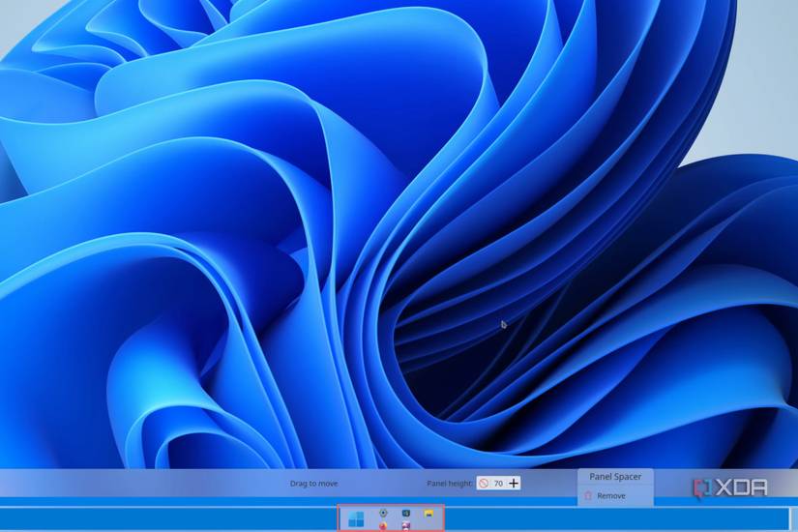Viewport: 798px width, 532px height.
Task: Open the Windows-style start menu launcher
Action: (x=356, y=519)
